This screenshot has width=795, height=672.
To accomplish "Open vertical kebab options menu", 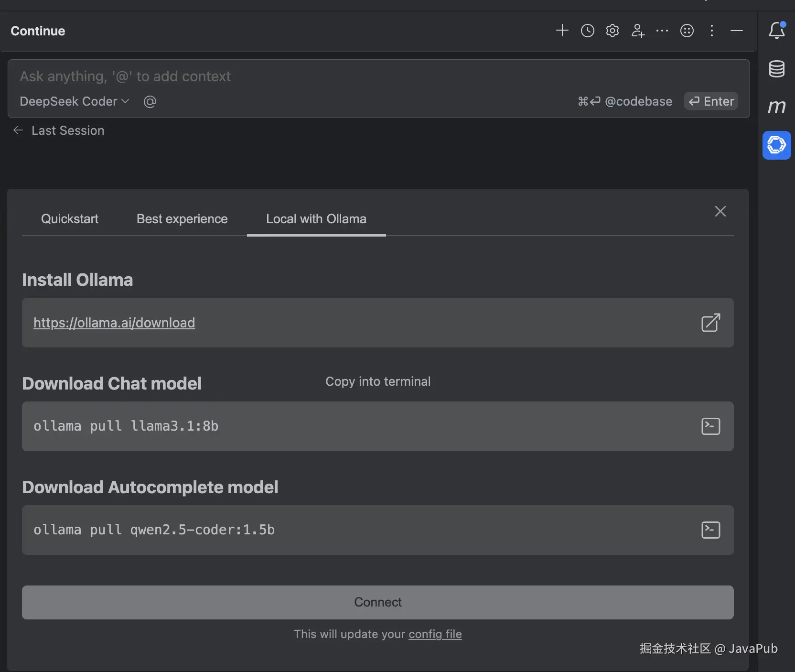I will pos(711,31).
